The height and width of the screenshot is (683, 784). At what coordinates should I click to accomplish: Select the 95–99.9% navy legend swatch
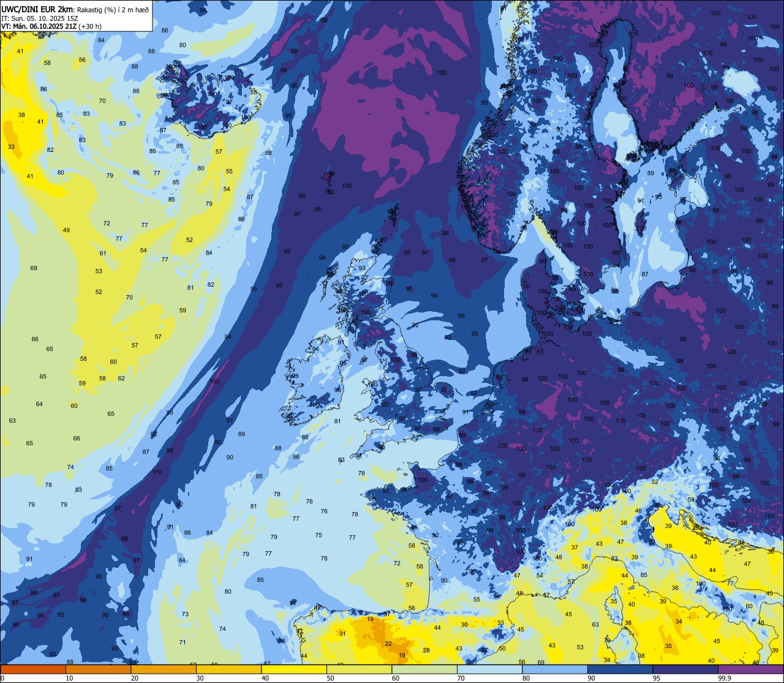point(685,669)
